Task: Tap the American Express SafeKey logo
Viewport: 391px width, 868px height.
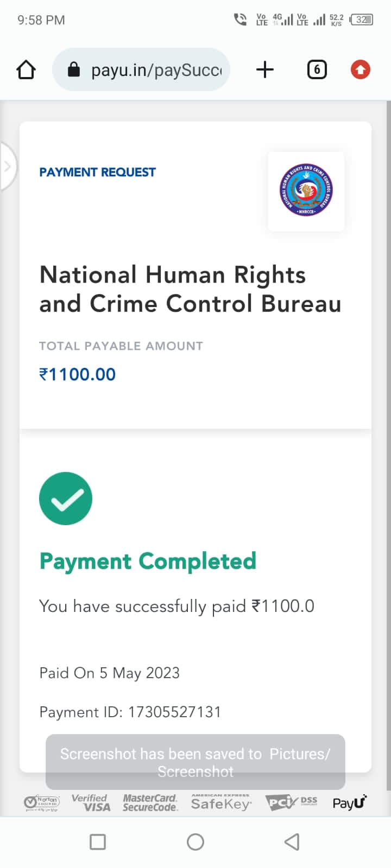Action: 220,802
